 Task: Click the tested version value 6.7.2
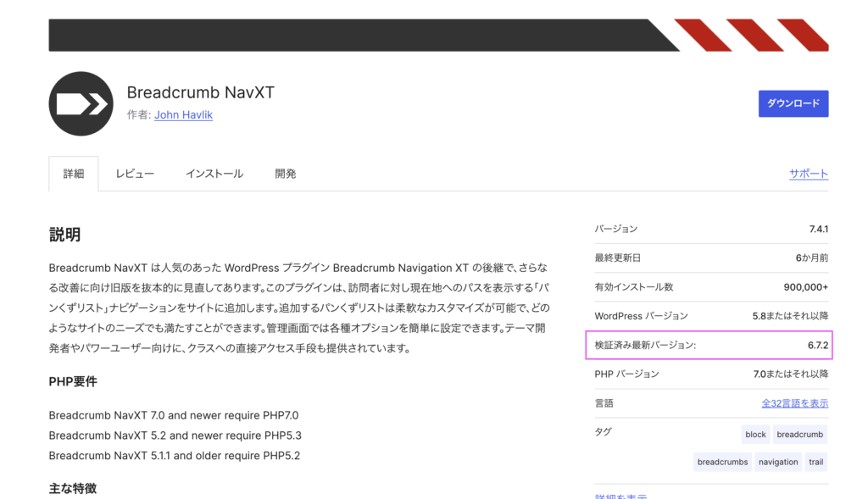tap(818, 345)
